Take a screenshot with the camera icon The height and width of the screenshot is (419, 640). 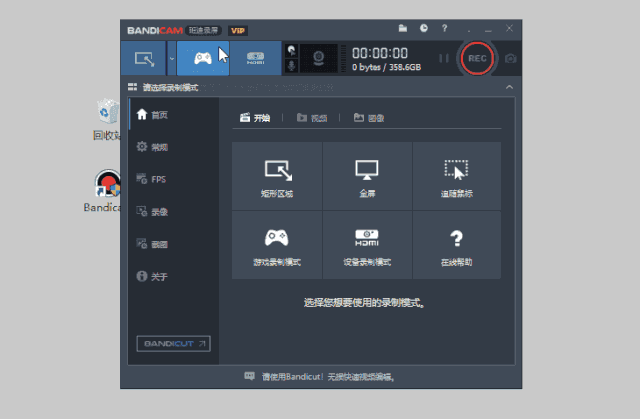(511, 58)
